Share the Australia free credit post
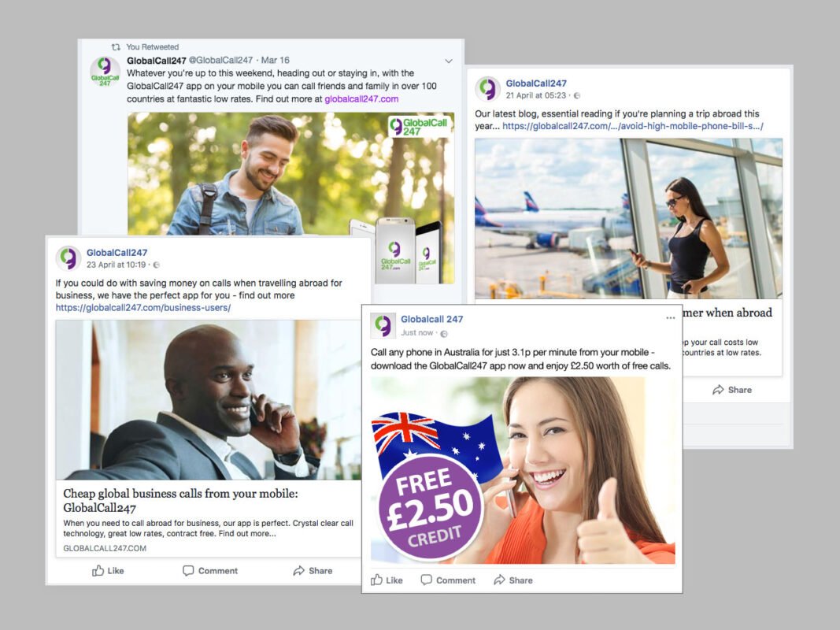The width and height of the screenshot is (840, 630). tap(513, 580)
